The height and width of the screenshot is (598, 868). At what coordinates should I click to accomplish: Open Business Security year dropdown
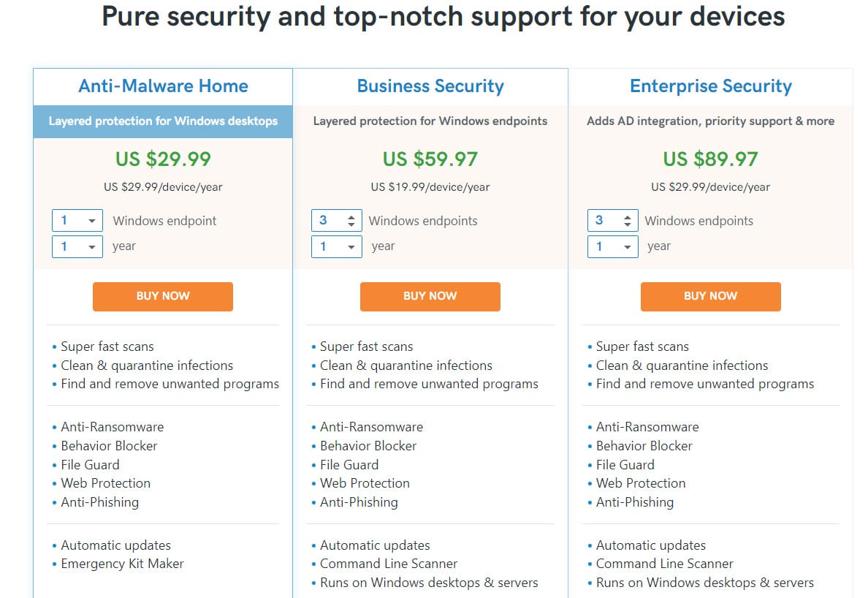point(337,246)
